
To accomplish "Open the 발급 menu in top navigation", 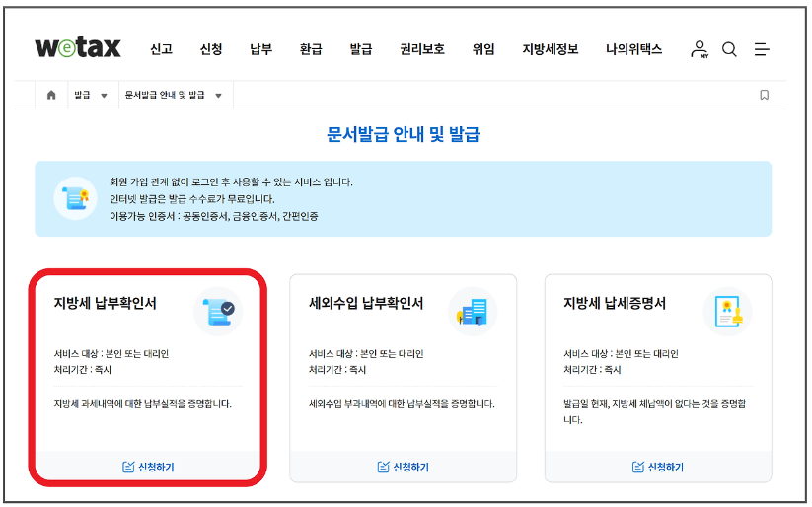I will point(361,49).
